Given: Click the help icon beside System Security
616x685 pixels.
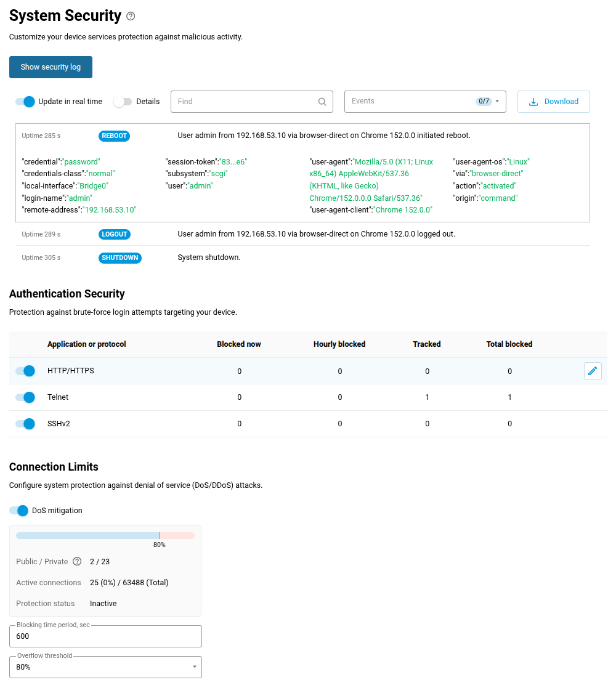Looking at the screenshot, I should coord(131,16).
